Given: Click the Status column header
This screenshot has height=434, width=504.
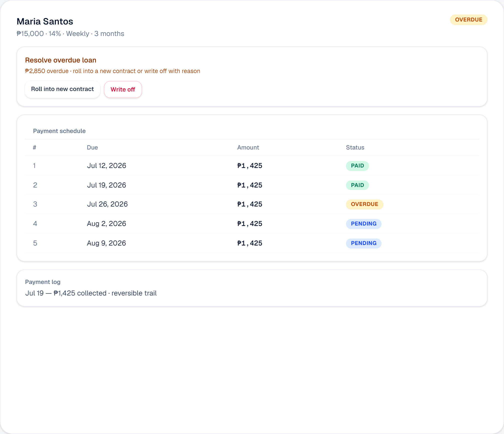Looking at the screenshot, I should tap(355, 147).
